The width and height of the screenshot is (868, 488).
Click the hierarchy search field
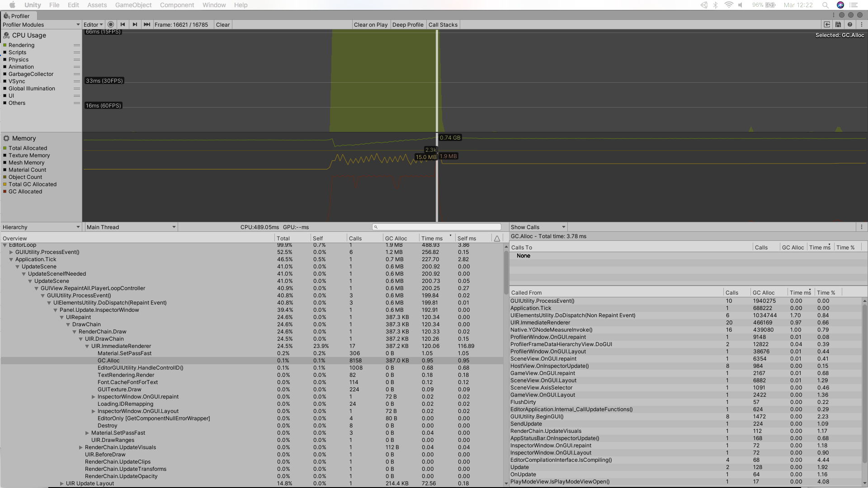(x=437, y=227)
